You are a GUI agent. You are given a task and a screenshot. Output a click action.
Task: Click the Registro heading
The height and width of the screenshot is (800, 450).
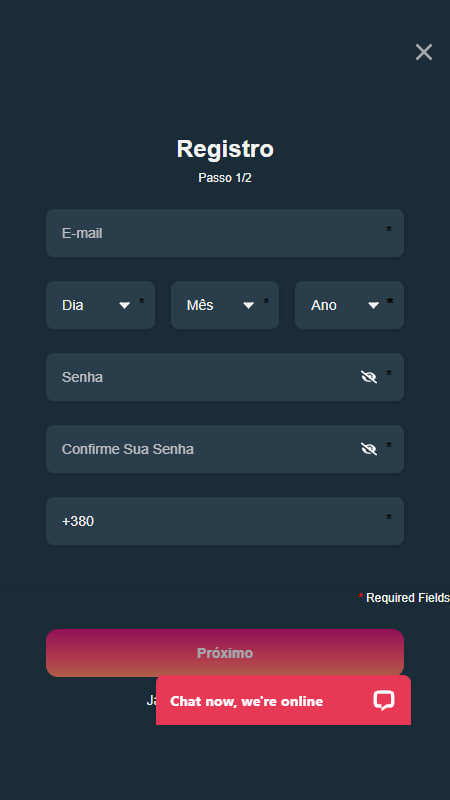[x=225, y=149]
